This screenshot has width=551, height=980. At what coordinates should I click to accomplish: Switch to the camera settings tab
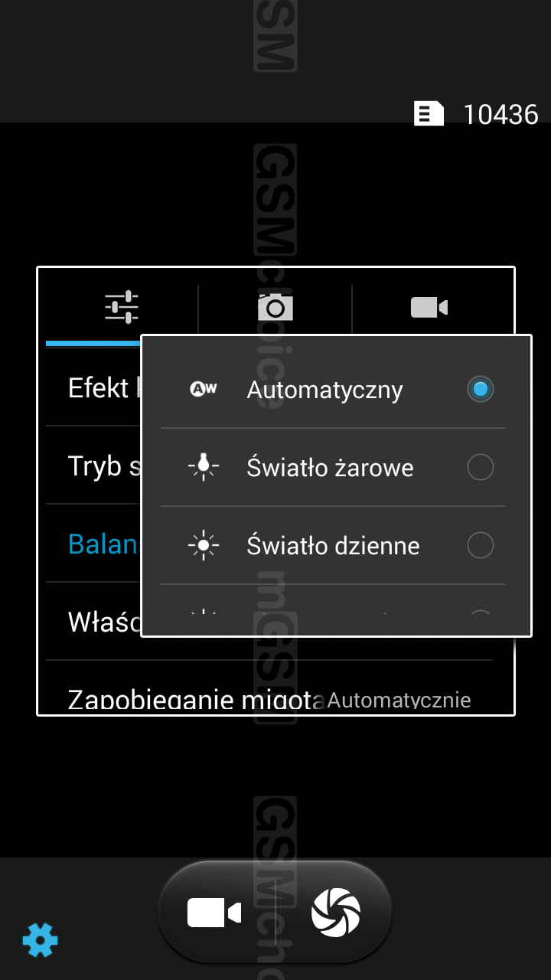(x=275, y=307)
